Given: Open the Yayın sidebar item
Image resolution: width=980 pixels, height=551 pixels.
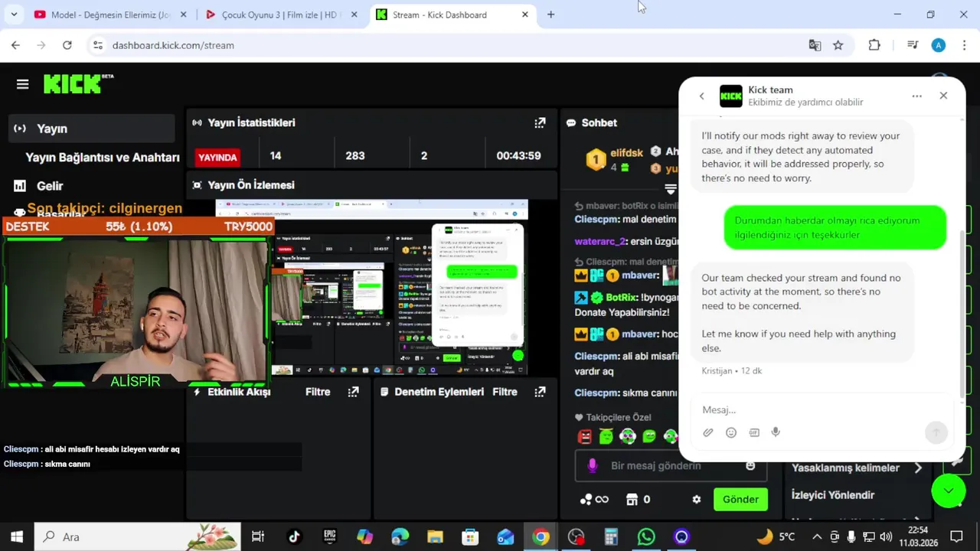Looking at the screenshot, I should [x=92, y=129].
